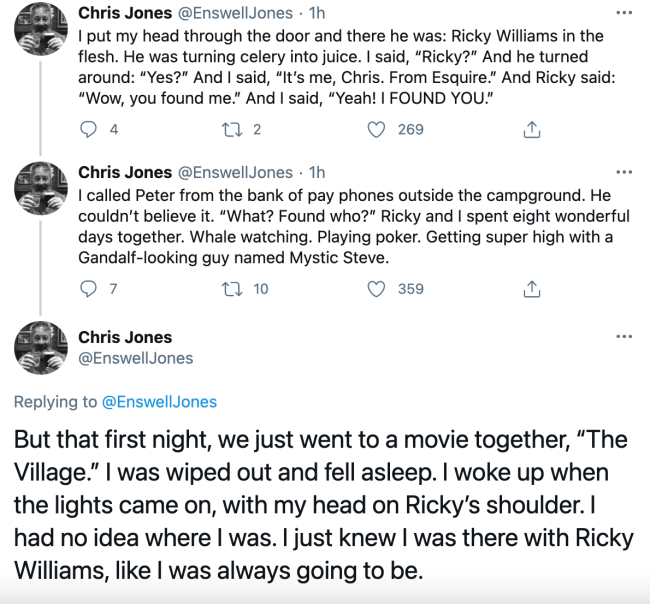Open profile picture on the main tweet
Viewport: 650px width, 604px height.
(40, 348)
